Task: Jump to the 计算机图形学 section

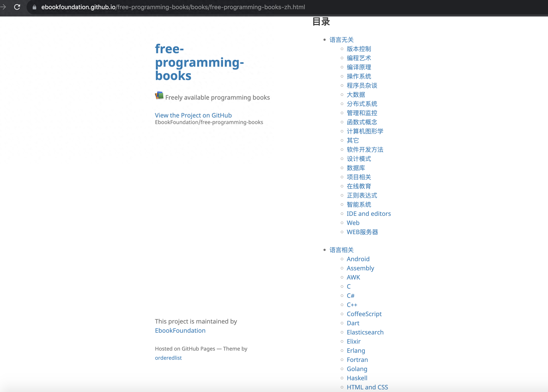Action: tap(365, 131)
